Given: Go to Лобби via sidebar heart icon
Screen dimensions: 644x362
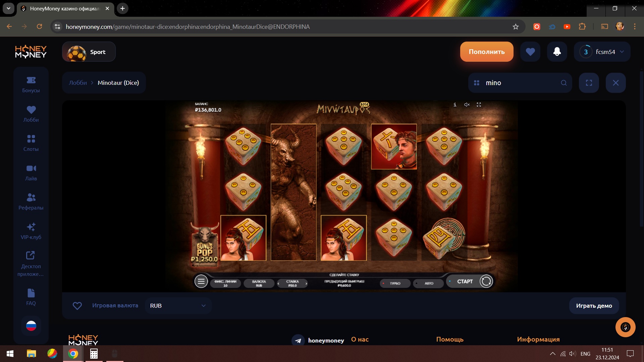Looking at the screenshot, I should pyautogui.click(x=31, y=114).
